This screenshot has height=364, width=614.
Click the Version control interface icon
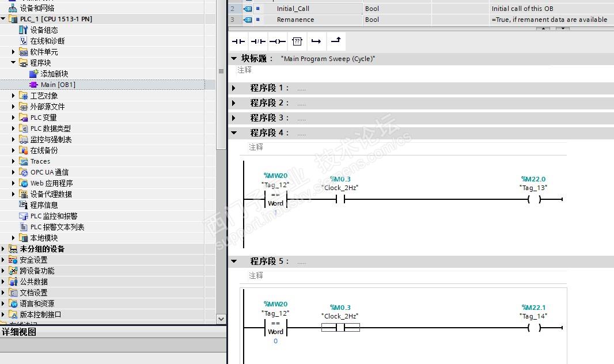[x=13, y=314]
